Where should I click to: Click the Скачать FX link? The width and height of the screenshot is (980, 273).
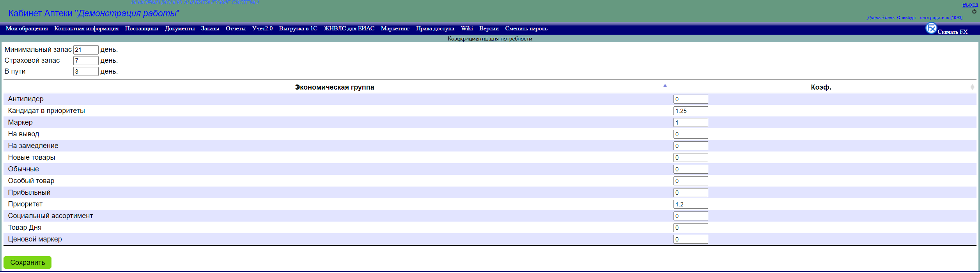[x=952, y=32]
